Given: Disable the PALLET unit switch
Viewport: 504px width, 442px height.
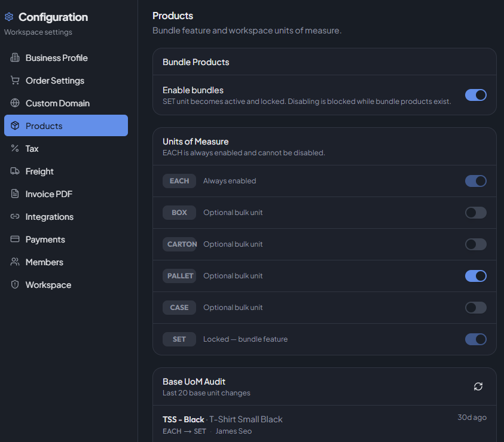Looking at the screenshot, I should coord(476,276).
